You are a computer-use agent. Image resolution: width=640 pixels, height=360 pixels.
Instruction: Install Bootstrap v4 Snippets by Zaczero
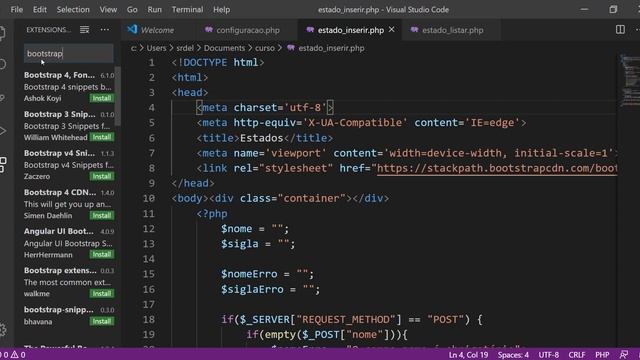coord(102,176)
